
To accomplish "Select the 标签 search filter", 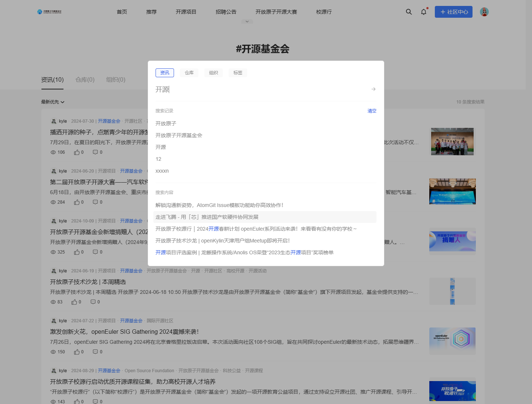I will point(238,73).
